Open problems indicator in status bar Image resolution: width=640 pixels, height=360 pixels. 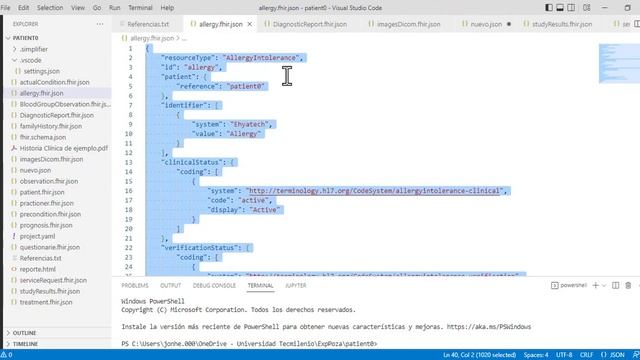(7, 355)
